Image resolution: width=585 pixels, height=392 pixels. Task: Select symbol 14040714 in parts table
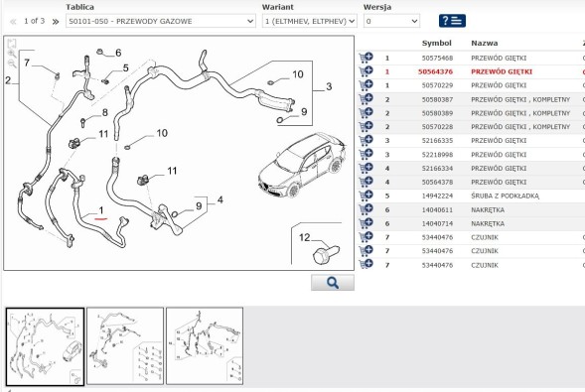(x=437, y=223)
